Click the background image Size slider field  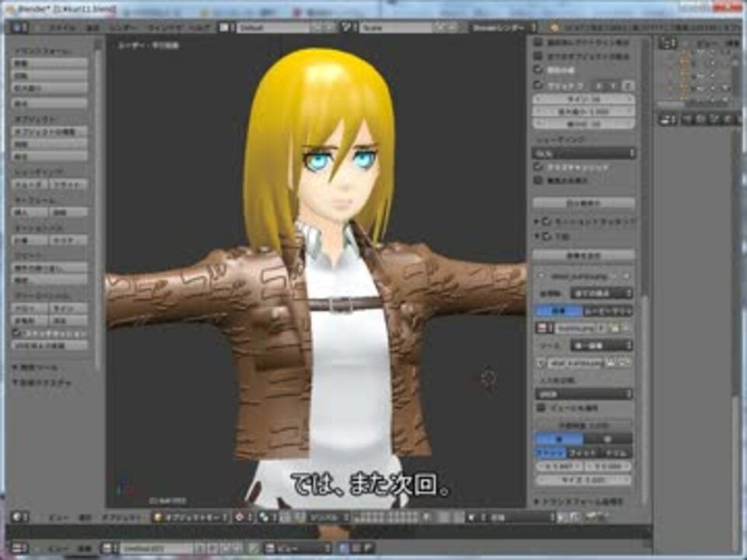coord(584,480)
